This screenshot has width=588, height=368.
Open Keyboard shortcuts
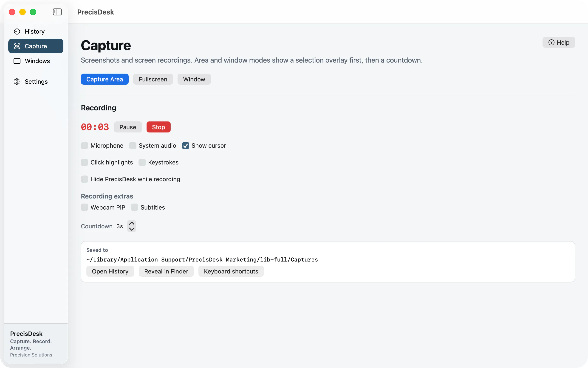[x=231, y=271]
